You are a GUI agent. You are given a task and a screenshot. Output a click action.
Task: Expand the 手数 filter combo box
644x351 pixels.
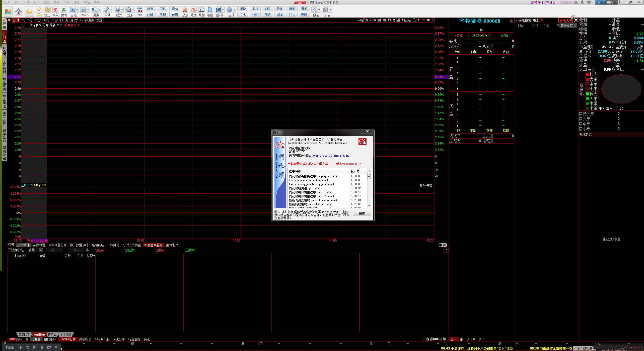pos(41,250)
